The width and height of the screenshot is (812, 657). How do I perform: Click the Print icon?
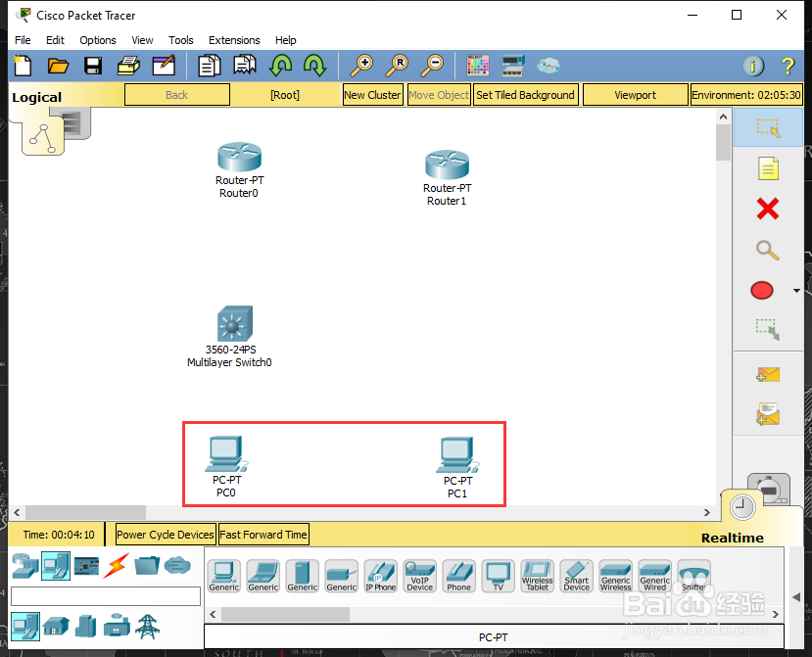point(128,66)
